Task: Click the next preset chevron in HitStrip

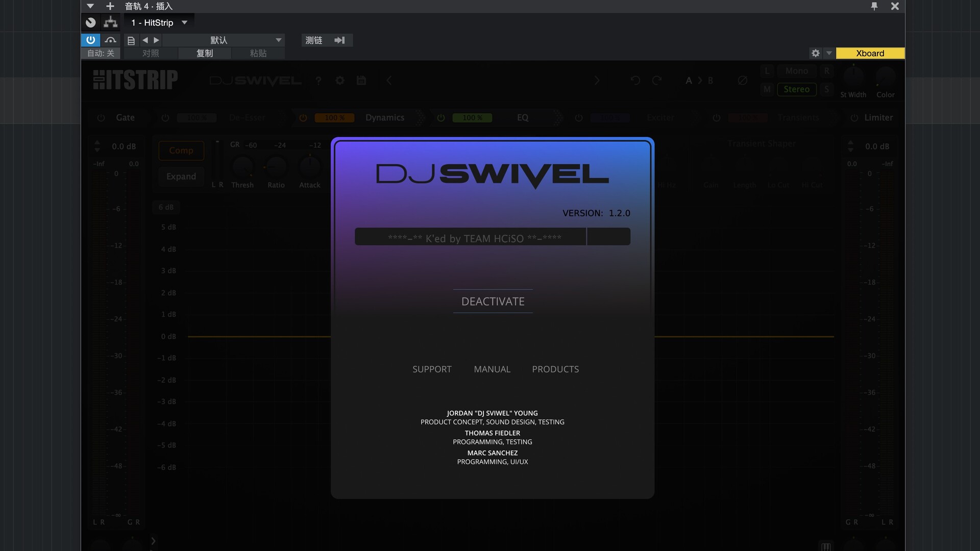Action: coord(597,81)
